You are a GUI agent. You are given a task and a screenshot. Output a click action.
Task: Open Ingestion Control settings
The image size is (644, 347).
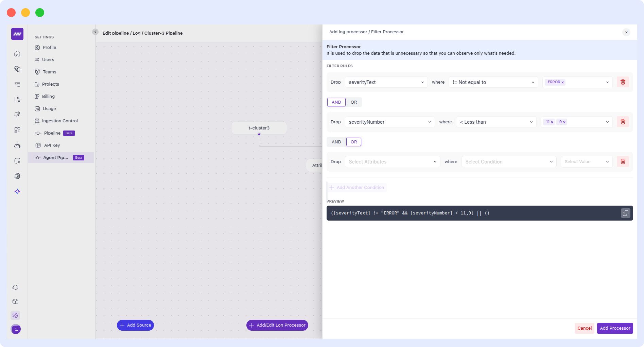(x=60, y=121)
